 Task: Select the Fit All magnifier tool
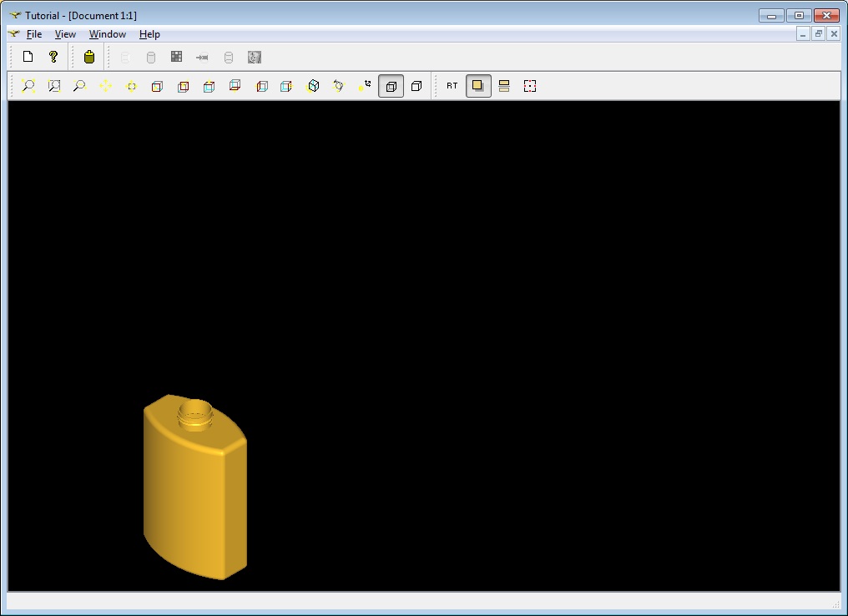[28, 86]
